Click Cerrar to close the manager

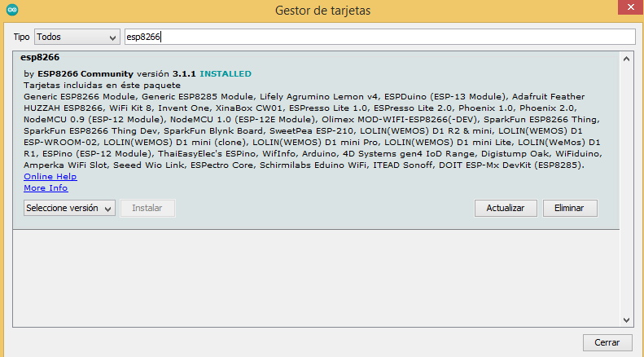607,342
